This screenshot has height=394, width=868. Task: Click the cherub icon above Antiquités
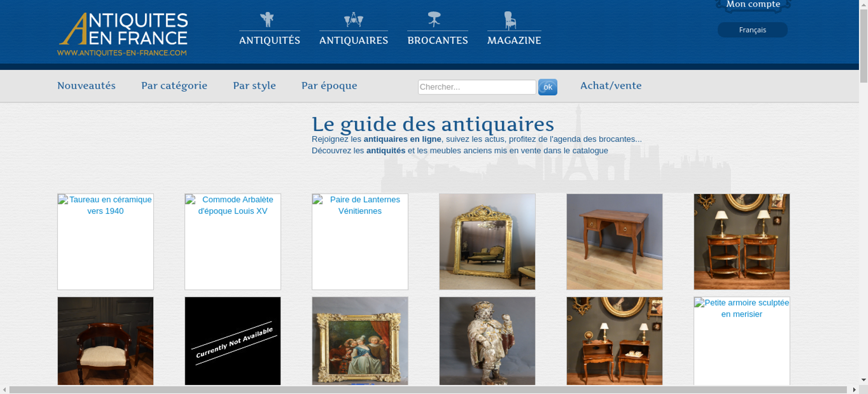[267, 20]
